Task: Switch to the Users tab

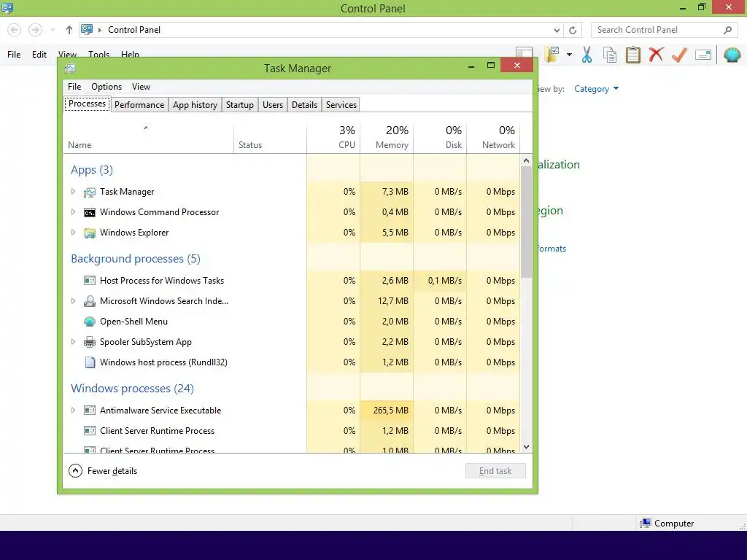Action: coord(273,105)
